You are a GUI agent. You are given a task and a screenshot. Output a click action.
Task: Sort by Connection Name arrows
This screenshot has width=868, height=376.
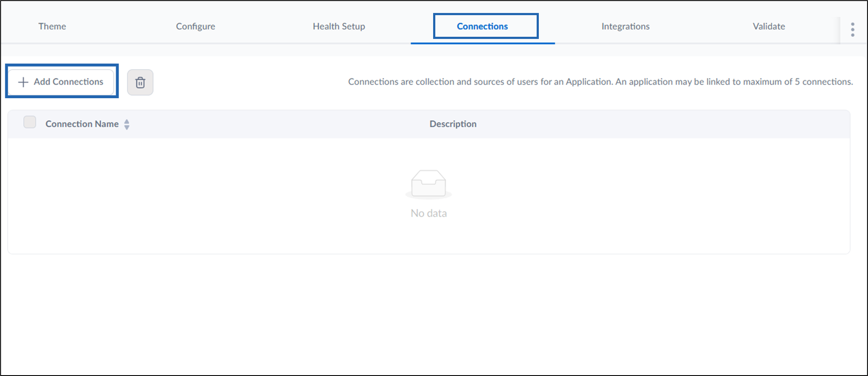pos(126,124)
